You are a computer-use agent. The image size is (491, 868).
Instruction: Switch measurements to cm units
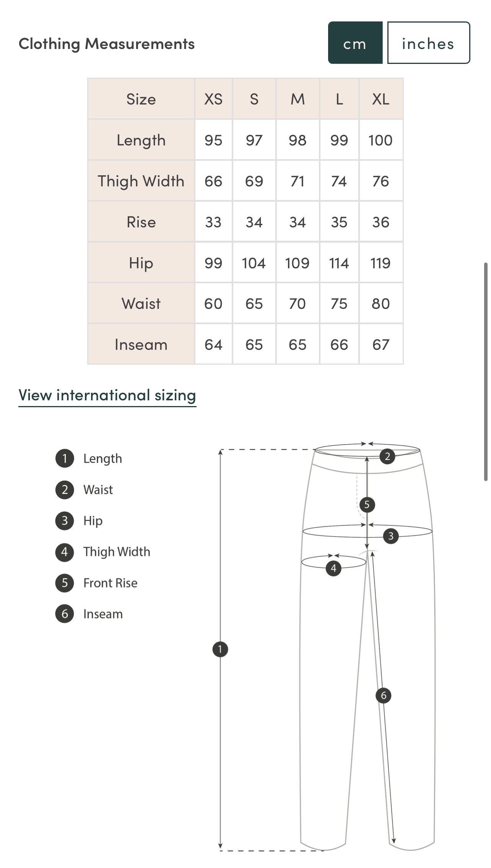pyautogui.click(x=355, y=43)
